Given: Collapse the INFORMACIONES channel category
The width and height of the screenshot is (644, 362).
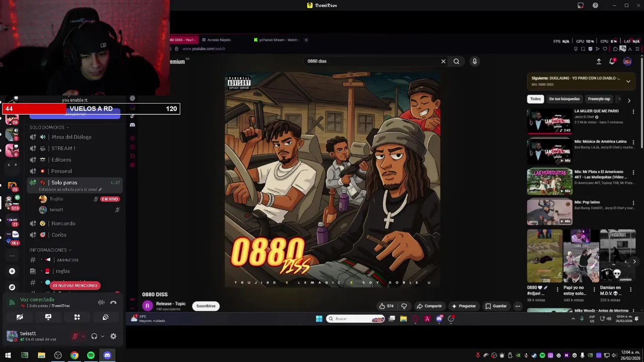Looking at the screenshot, I should 50,250.
